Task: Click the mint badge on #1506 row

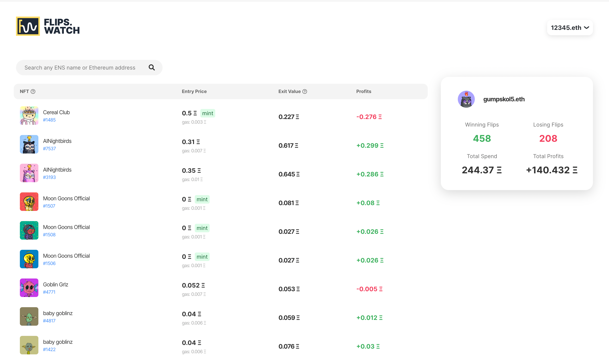Action: (x=202, y=257)
